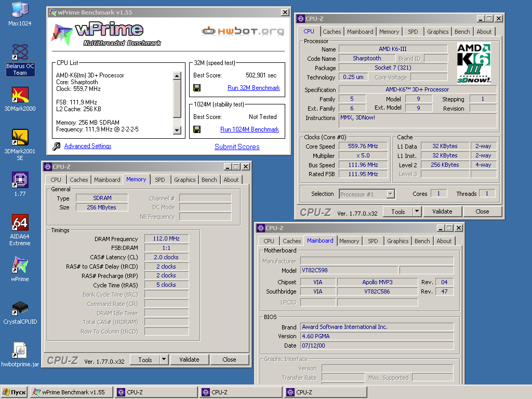Select the CrystalCPUID desktop icon
Screen dimensions: 532x399
point(20,312)
